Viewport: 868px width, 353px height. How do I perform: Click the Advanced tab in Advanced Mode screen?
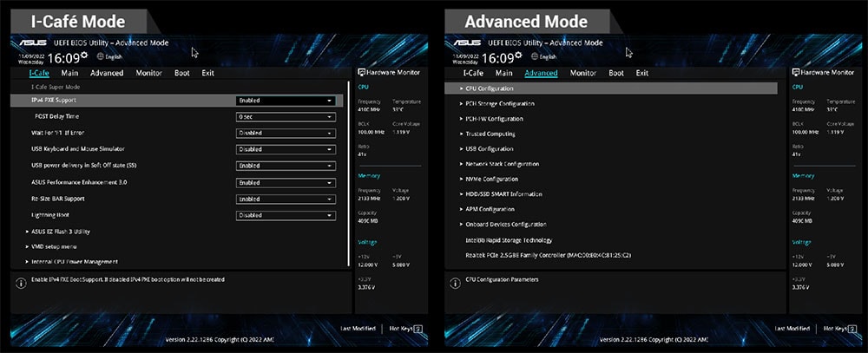541,73
